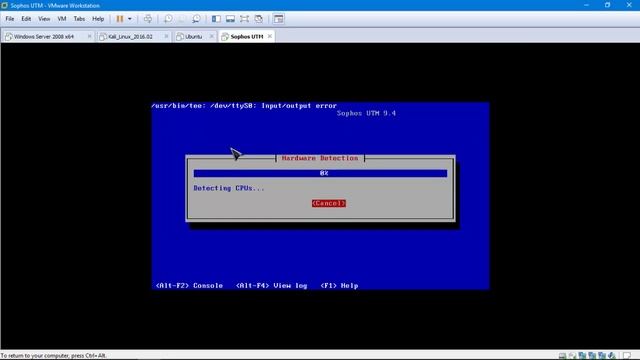Restore down the VMware Workstation window
The height and width of the screenshot is (360, 640).
coord(607,5)
